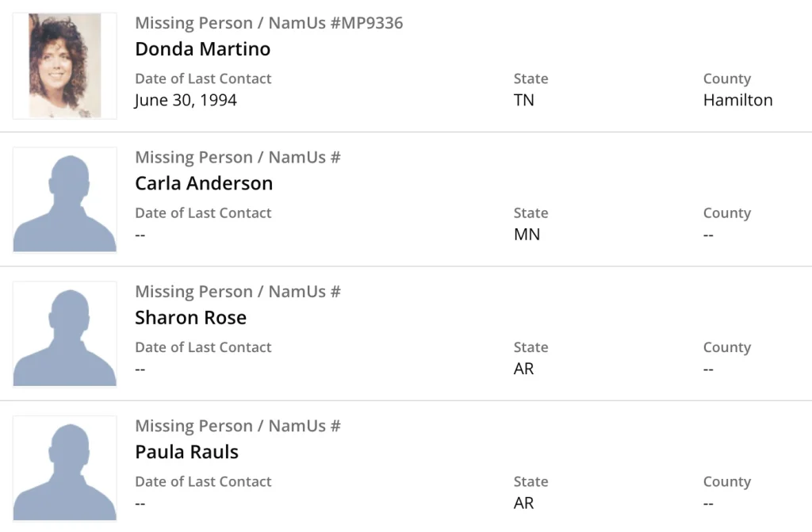Open the Donda Martino record name

[202, 49]
